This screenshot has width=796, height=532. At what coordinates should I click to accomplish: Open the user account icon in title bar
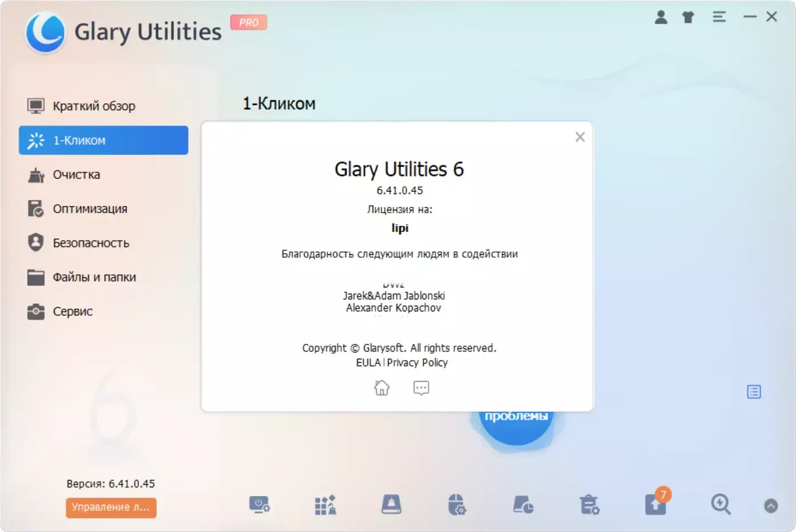661,18
